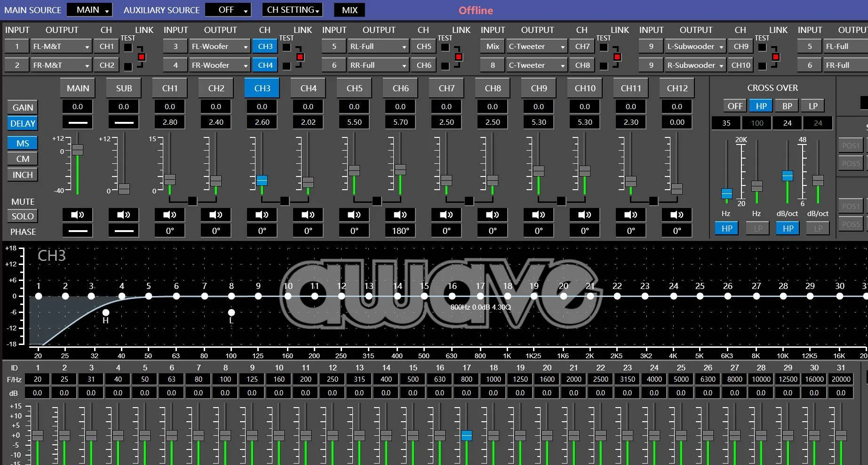Screen dimensions: 868x465
Task: Click the blue 800 Hz EQ band fader
Action: 467,435
